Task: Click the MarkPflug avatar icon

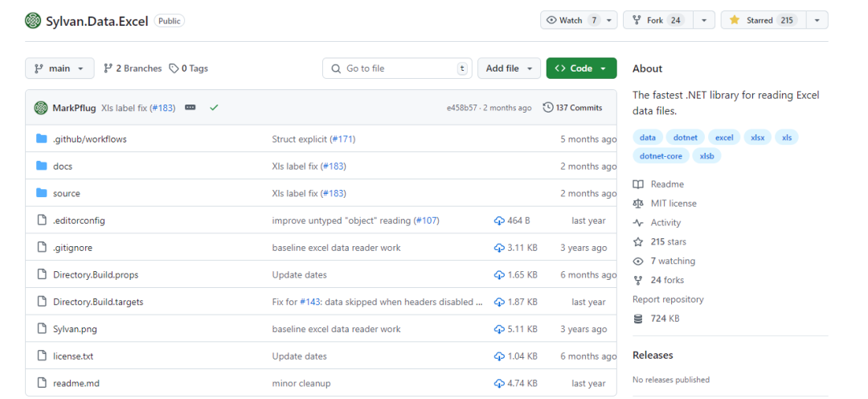Action: tap(41, 108)
